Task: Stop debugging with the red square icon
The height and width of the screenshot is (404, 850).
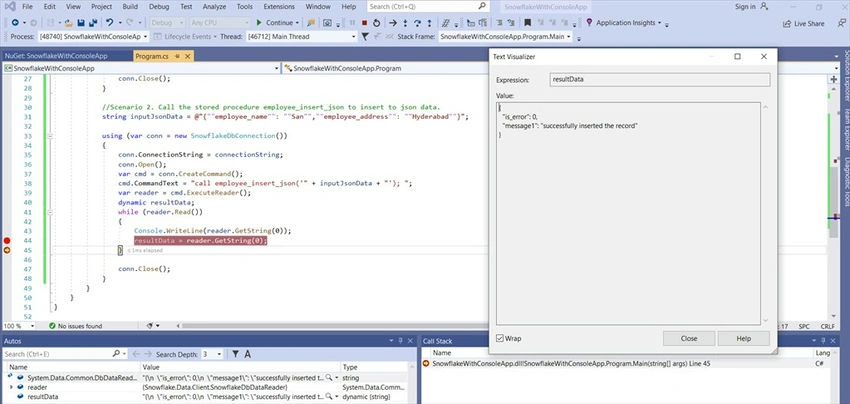Action: [x=364, y=23]
